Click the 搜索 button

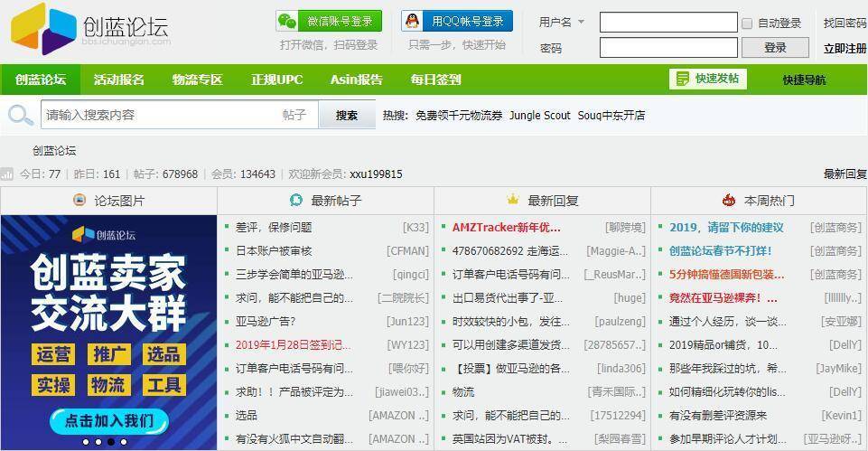coord(347,115)
